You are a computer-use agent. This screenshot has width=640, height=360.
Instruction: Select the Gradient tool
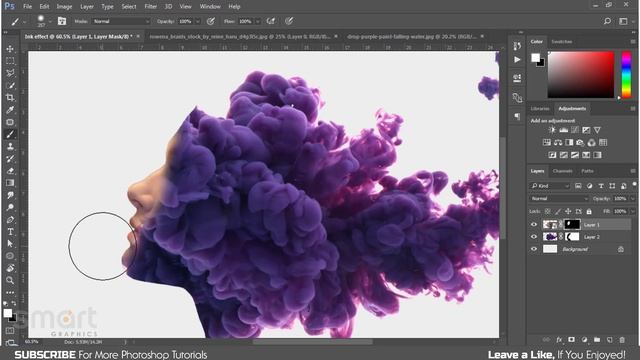click(10, 183)
